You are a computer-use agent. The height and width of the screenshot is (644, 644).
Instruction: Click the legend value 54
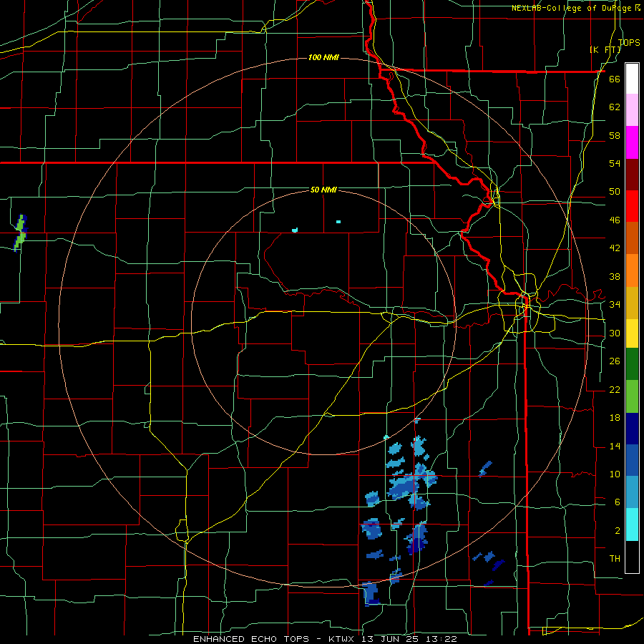tap(615, 163)
